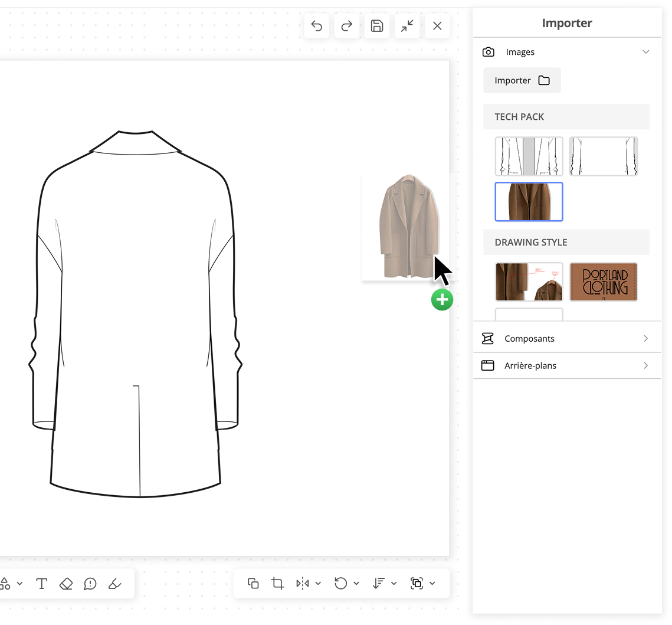
Task: Open the group objects dropdown
Action: coord(432,583)
